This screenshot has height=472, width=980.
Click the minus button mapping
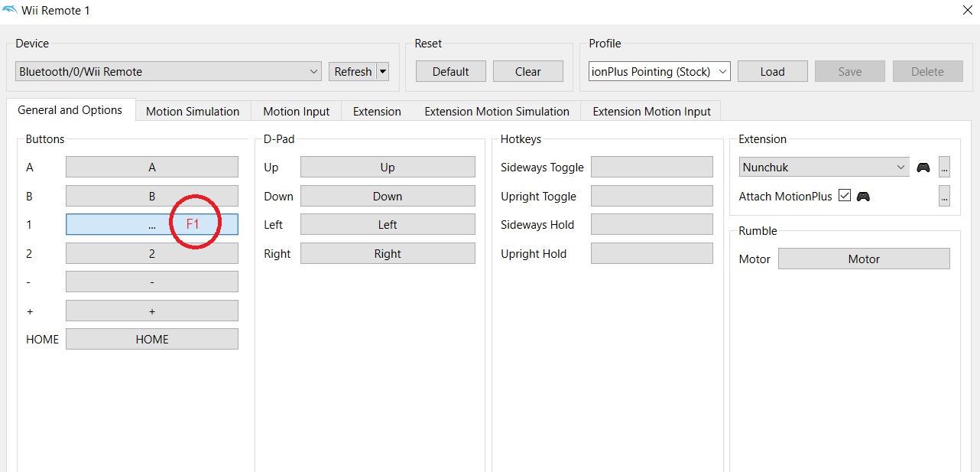point(152,282)
